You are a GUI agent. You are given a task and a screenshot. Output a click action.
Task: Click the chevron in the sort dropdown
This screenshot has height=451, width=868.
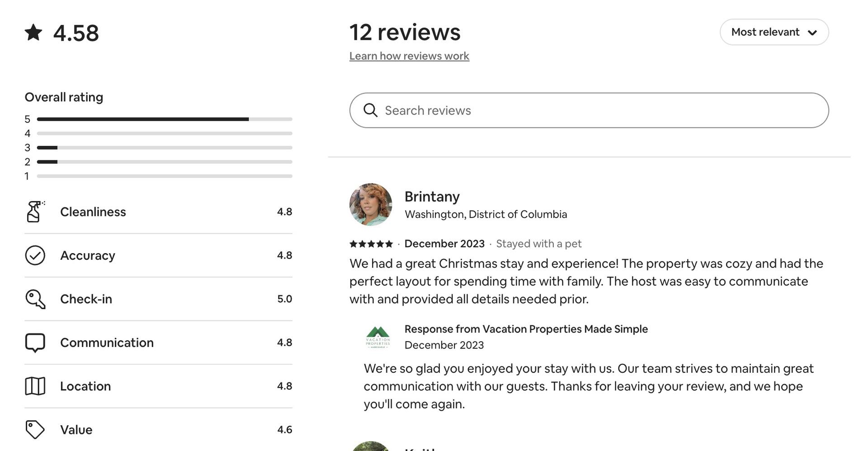pyautogui.click(x=812, y=33)
